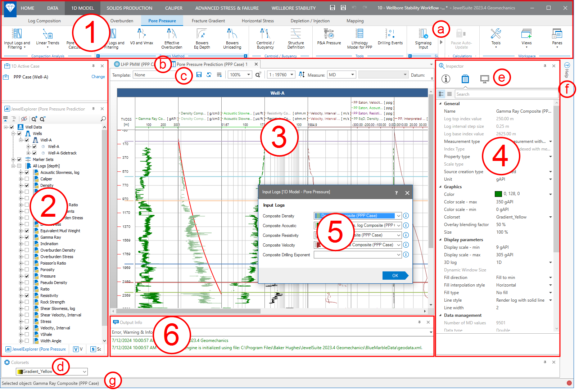Open Lithology Model for PPP

click(359, 35)
